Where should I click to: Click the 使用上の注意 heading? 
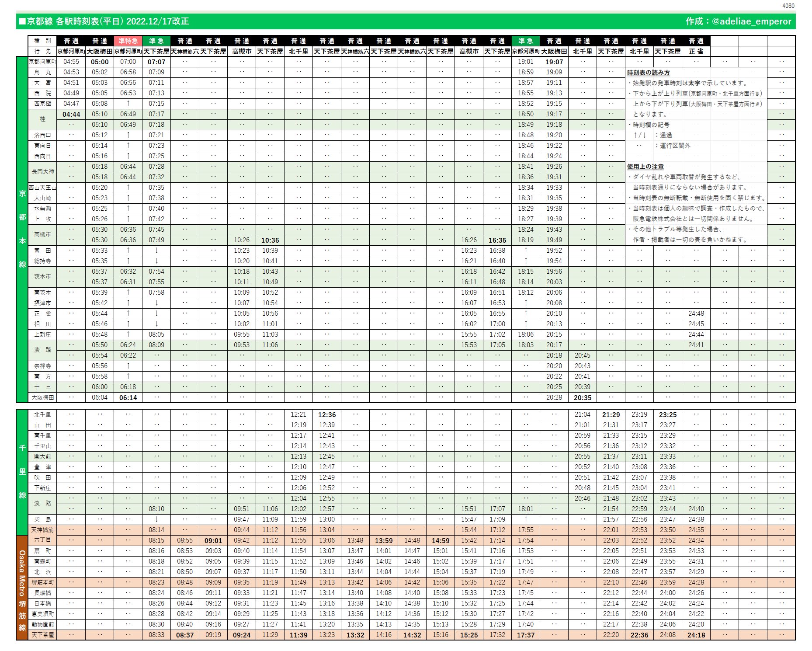(x=645, y=167)
